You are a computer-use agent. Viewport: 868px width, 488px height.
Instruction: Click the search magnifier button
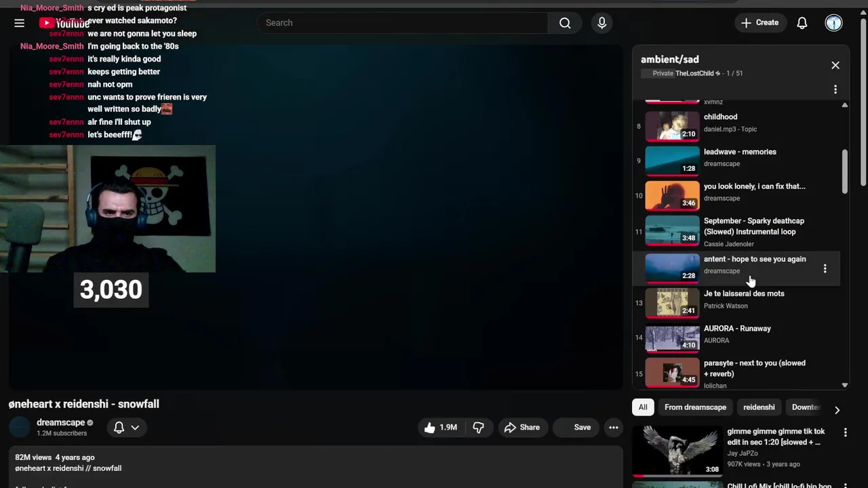(x=565, y=23)
